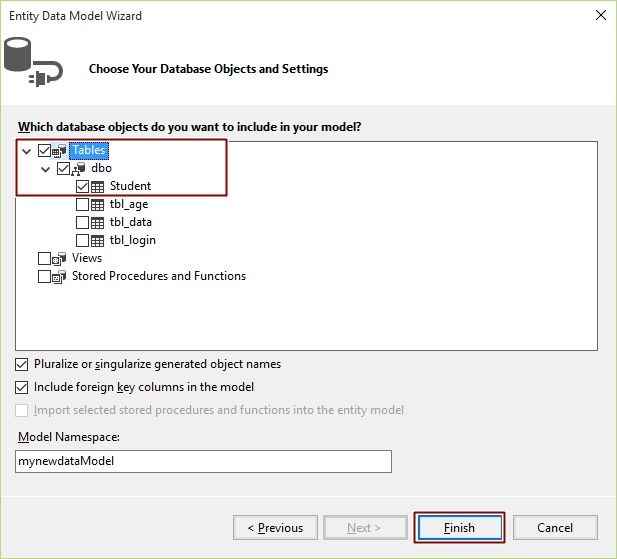Select the tbl_data tree item
Viewport: 617px width, 559px height.
[x=130, y=222]
